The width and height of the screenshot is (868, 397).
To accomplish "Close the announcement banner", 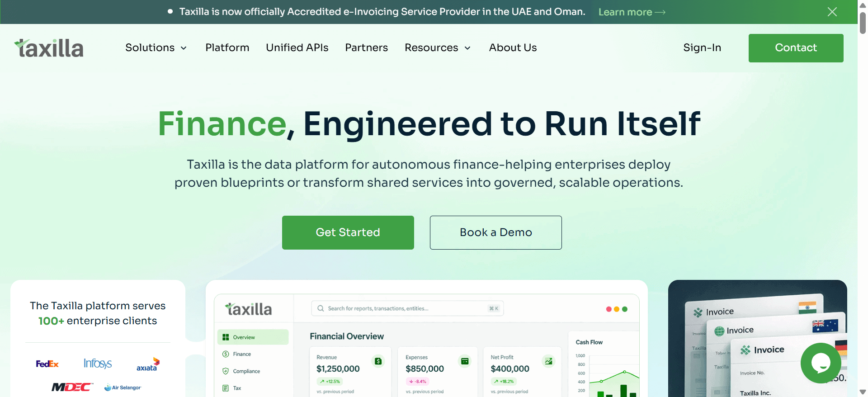I will 832,12.
